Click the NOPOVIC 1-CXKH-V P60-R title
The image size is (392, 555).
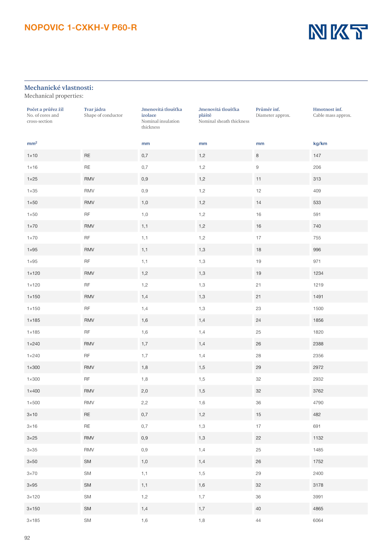(x=81, y=27)
